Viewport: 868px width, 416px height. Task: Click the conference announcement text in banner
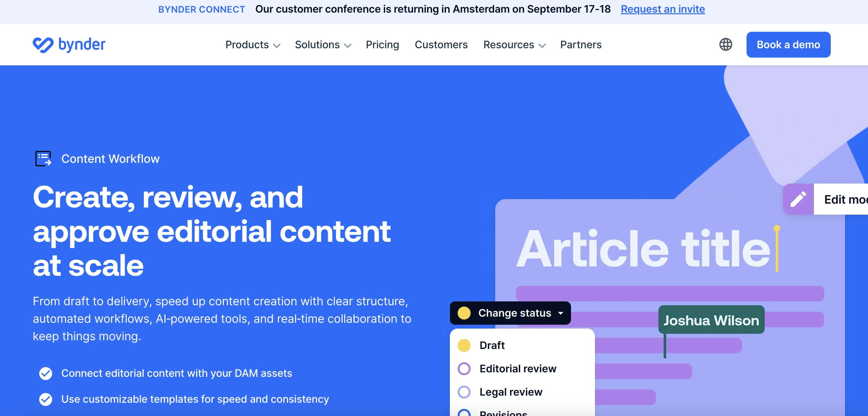click(433, 9)
